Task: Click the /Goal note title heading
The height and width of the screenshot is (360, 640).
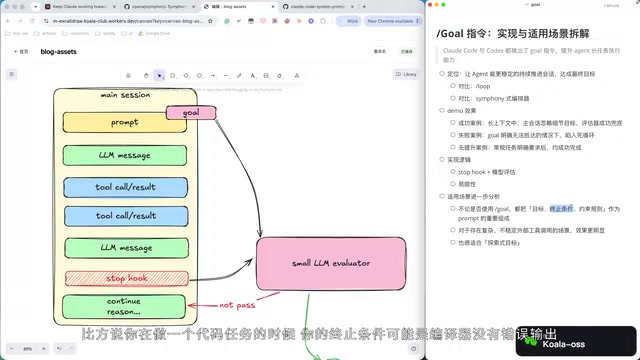Action: (513, 33)
